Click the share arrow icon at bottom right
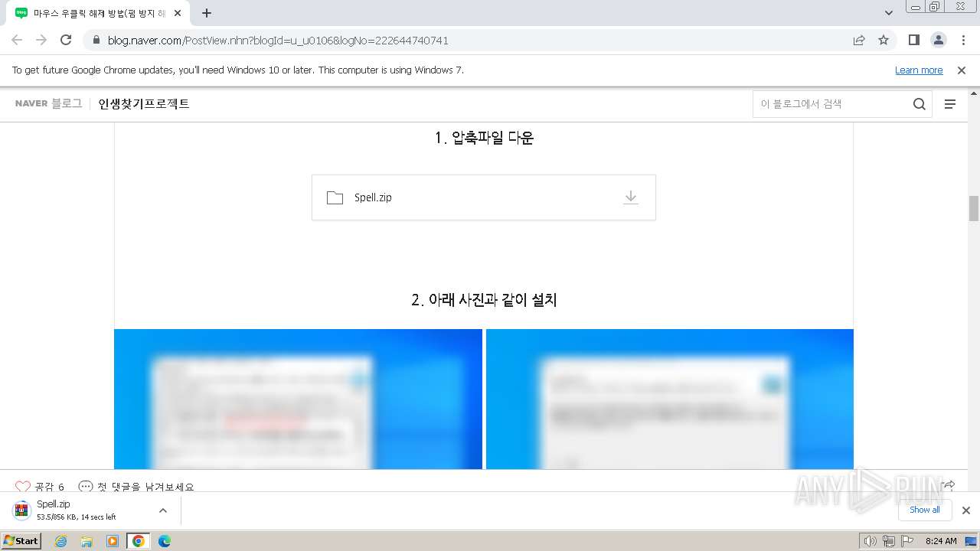Image resolution: width=980 pixels, height=551 pixels. coord(948,485)
